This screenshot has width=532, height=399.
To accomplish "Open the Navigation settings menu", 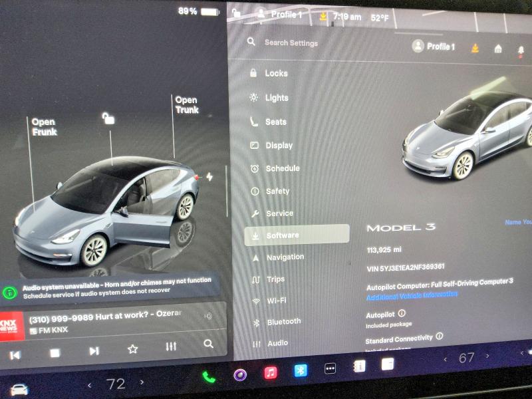I will tap(278, 257).
